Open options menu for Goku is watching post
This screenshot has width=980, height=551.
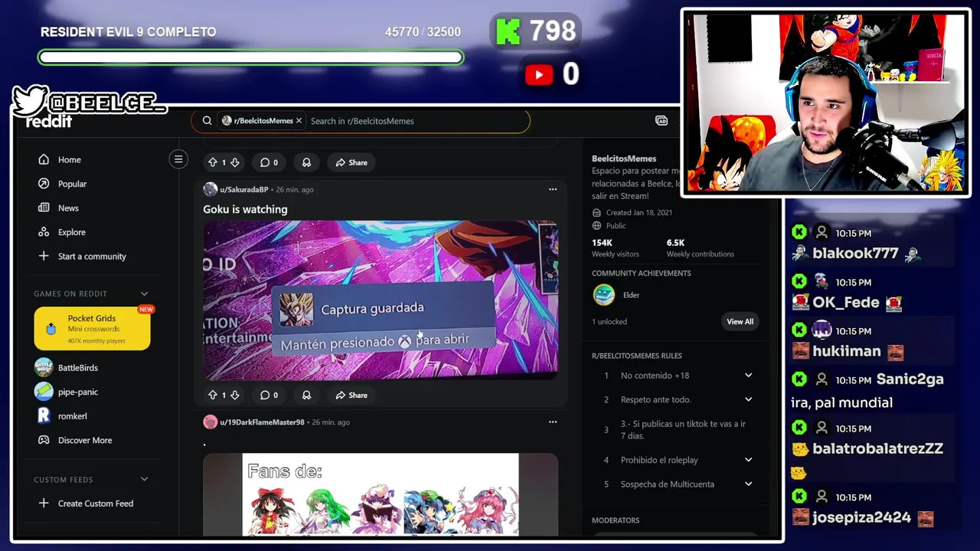553,189
